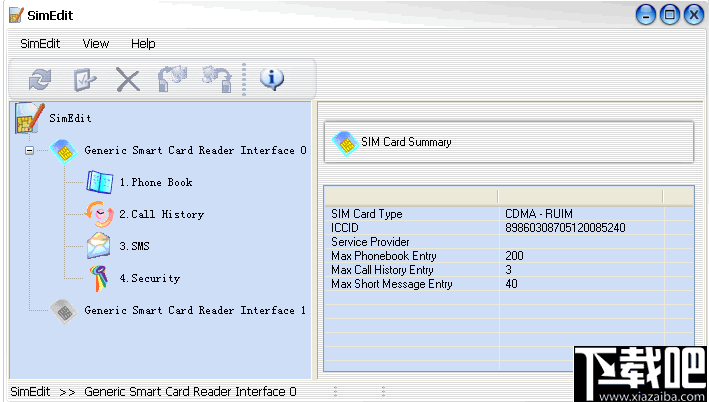Select 2. Call History tree item
Image resolution: width=709 pixels, height=402 pixels.
click(161, 214)
